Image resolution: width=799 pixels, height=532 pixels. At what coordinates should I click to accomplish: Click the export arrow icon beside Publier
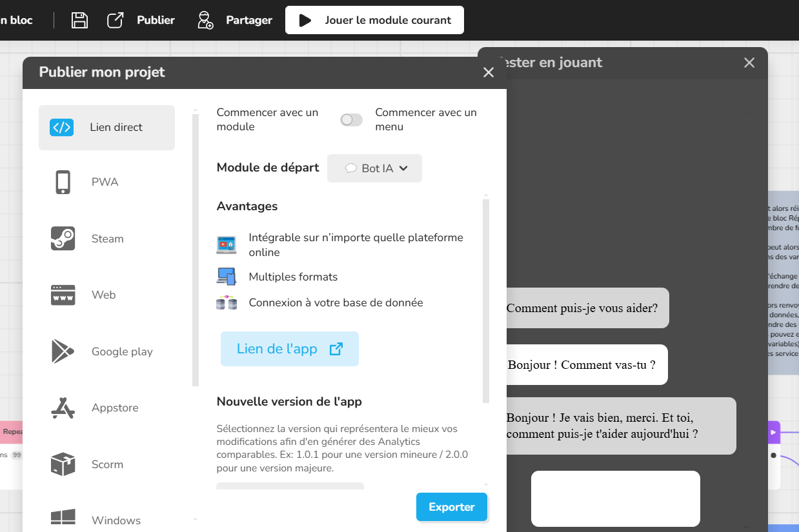click(x=115, y=20)
